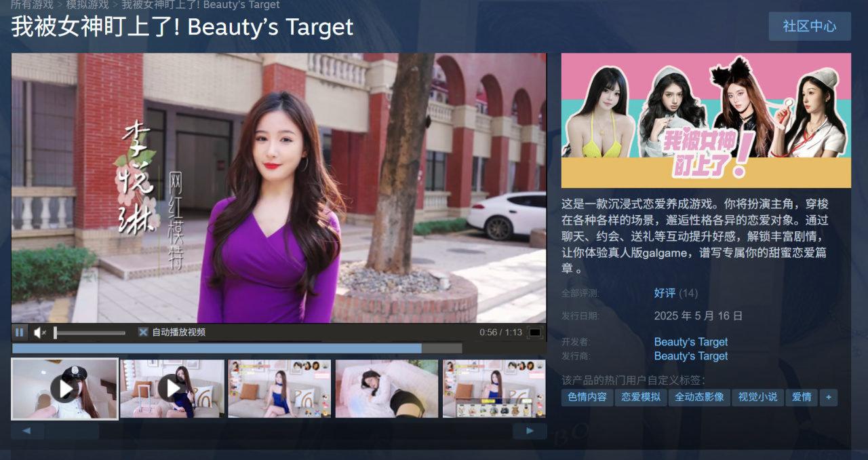
Task: Select the first video thumbnail with police hat
Action: pyautogui.click(x=64, y=389)
